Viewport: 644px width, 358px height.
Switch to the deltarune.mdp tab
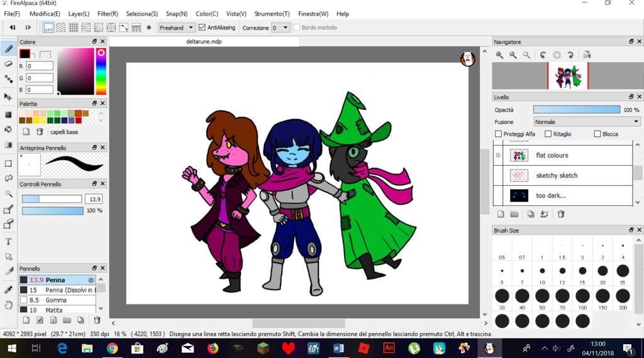click(x=204, y=41)
